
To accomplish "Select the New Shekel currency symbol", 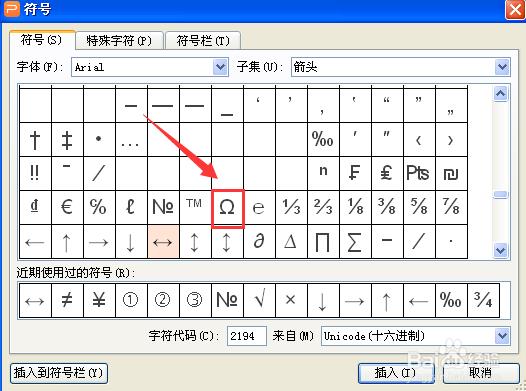I will tap(451, 174).
